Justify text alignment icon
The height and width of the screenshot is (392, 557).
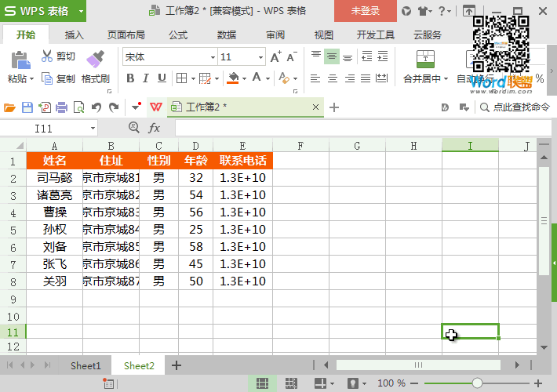tap(366, 78)
